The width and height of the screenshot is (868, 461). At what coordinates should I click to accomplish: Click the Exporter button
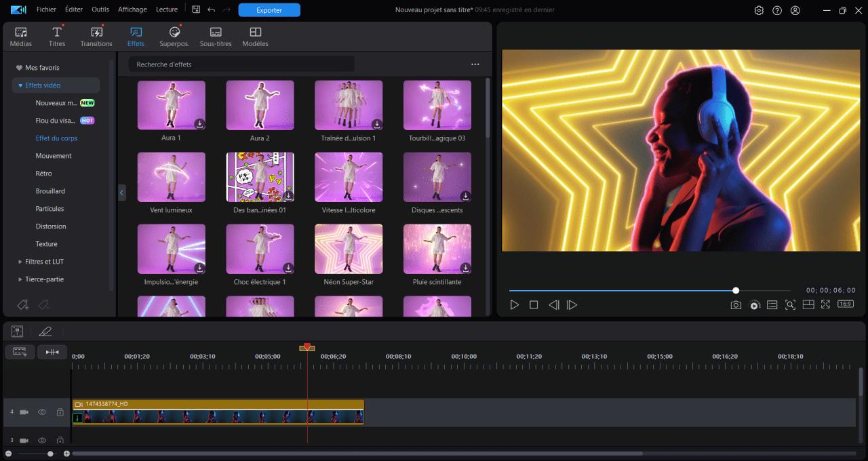click(x=269, y=10)
